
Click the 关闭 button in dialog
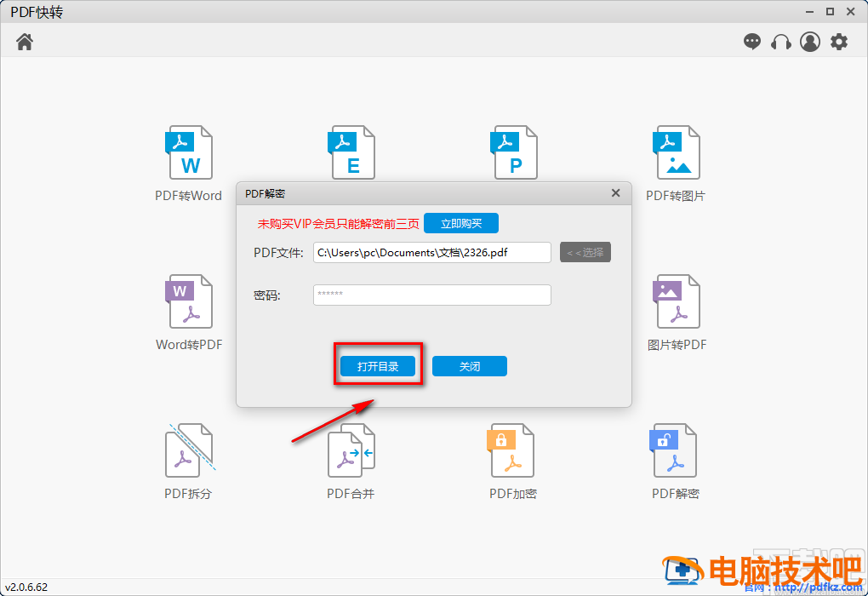470,366
